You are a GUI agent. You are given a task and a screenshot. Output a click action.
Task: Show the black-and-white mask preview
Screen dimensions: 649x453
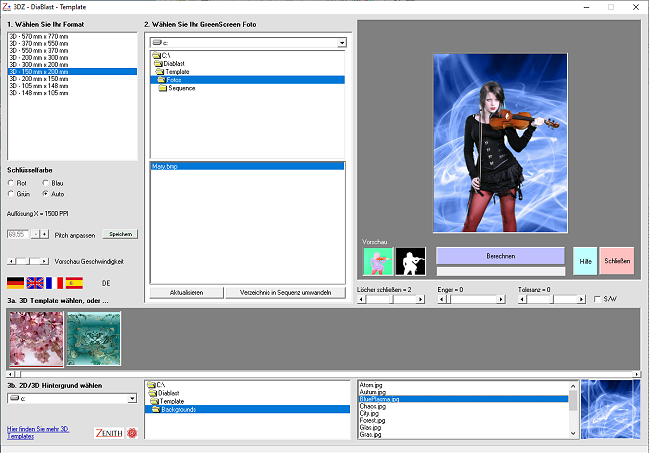tap(410, 260)
